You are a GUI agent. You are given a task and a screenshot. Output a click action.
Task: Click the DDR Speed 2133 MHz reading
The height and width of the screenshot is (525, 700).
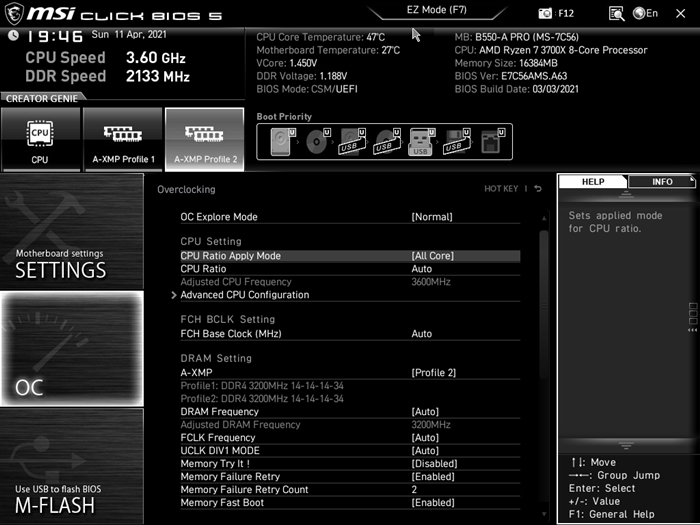[x=108, y=76]
